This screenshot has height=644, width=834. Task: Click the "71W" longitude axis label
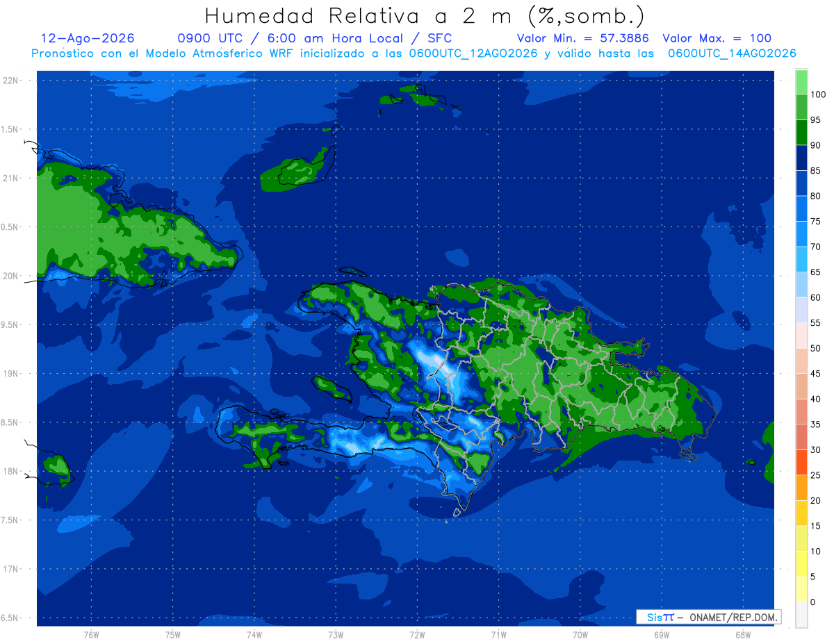(x=498, y=634)
